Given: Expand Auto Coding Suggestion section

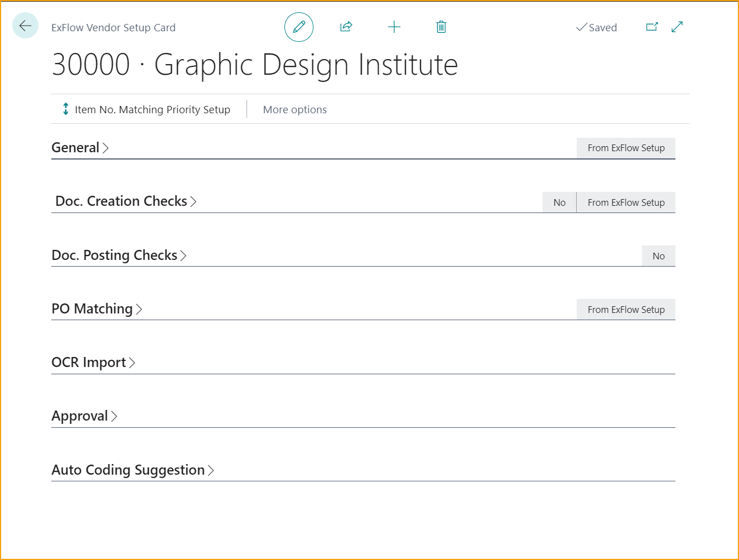Looking at the screenshot, I should pos(133,470).
